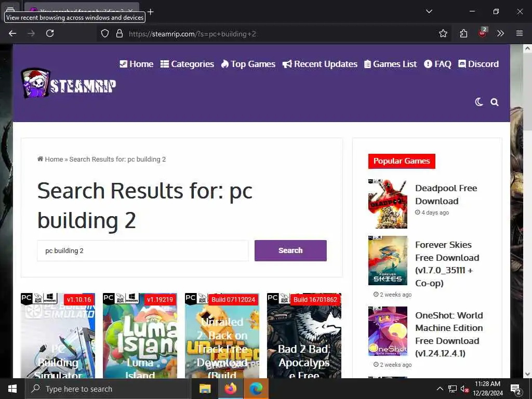Screen dimensions: 532x399
Task: Open the Categories menu
Action: click(x=187, y=64)
